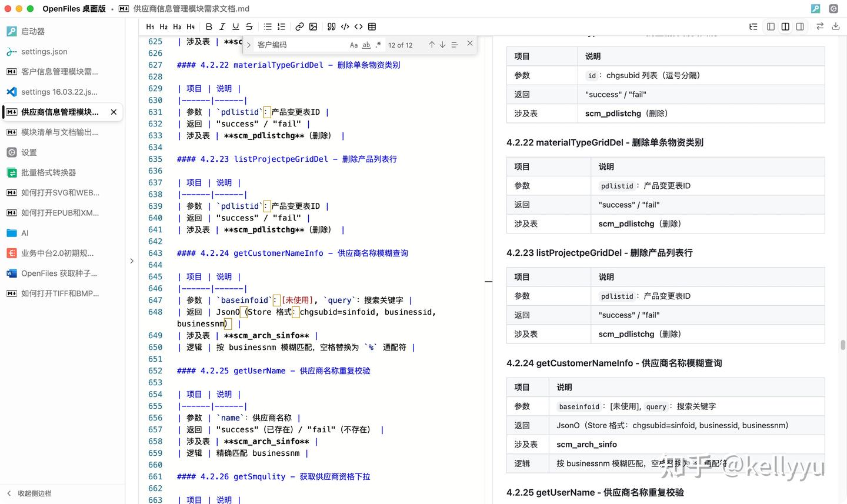This screenshot has width=847, height=504.
Task: Insert an image from the toolbar
Action: (313, 26)
